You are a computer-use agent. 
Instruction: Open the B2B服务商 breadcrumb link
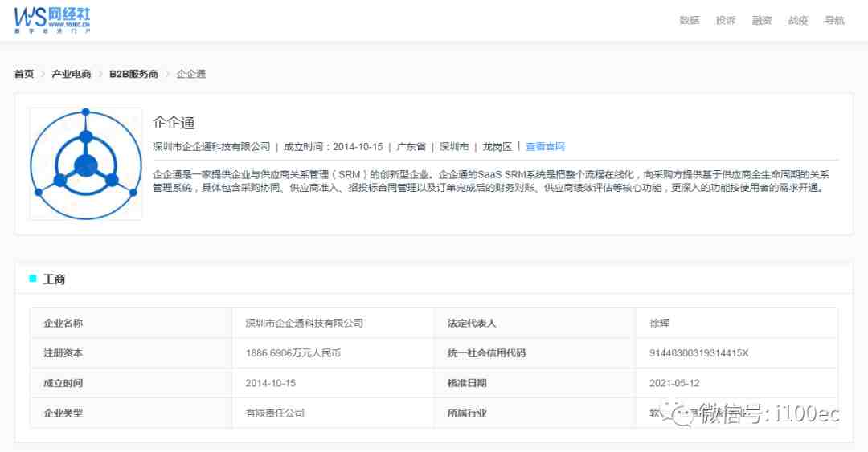(133, 74)
